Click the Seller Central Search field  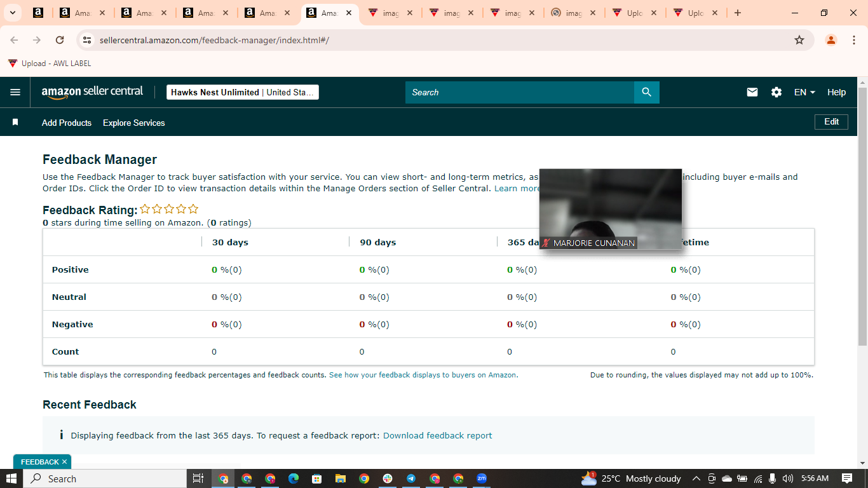pyautogui.click(x=520, y=92)
